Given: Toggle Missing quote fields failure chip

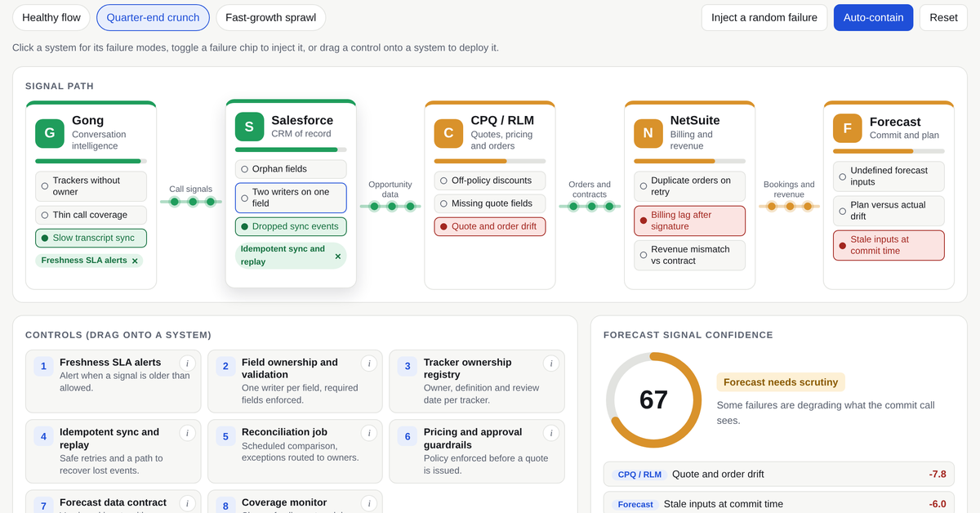Looking at the screenshot, I should [x=489, y=203].
